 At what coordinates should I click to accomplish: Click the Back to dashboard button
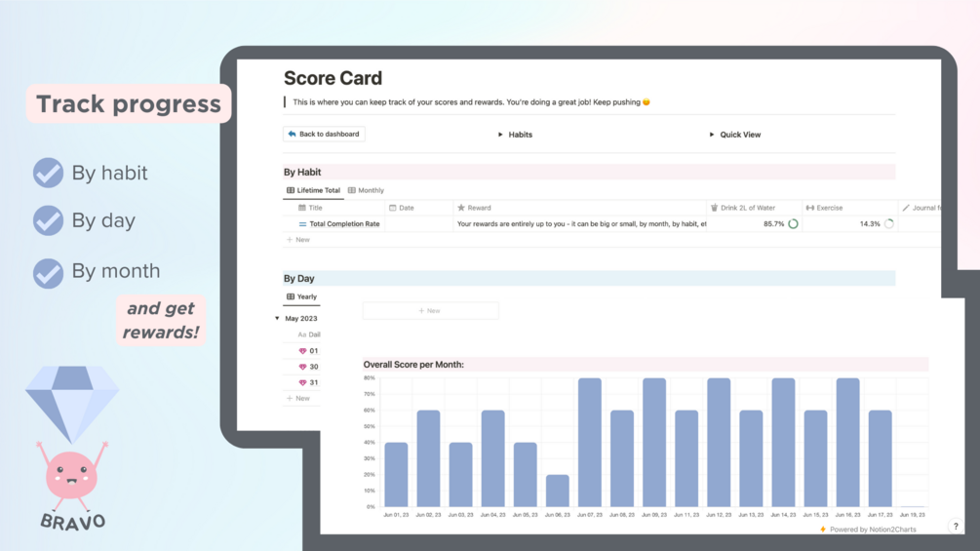tap(324, 134)
